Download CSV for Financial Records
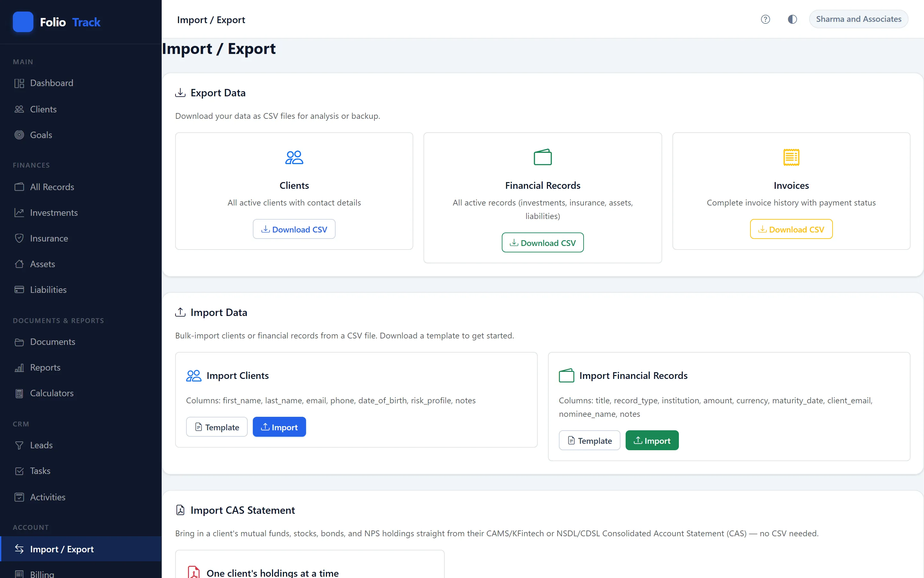Viewport: 924px width, 578px height. click(543, 242)
